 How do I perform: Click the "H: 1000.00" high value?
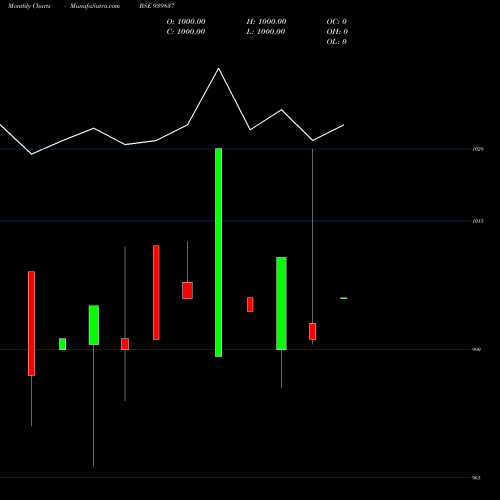266,22
